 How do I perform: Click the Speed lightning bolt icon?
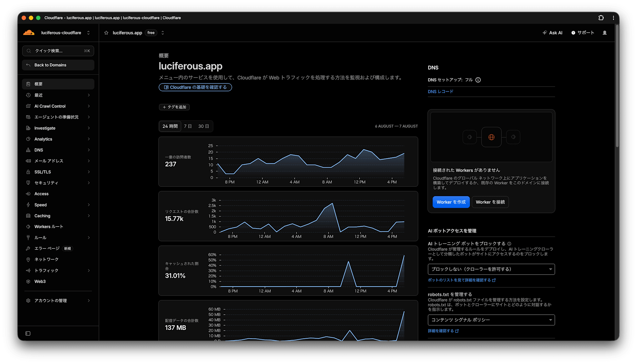28,205
